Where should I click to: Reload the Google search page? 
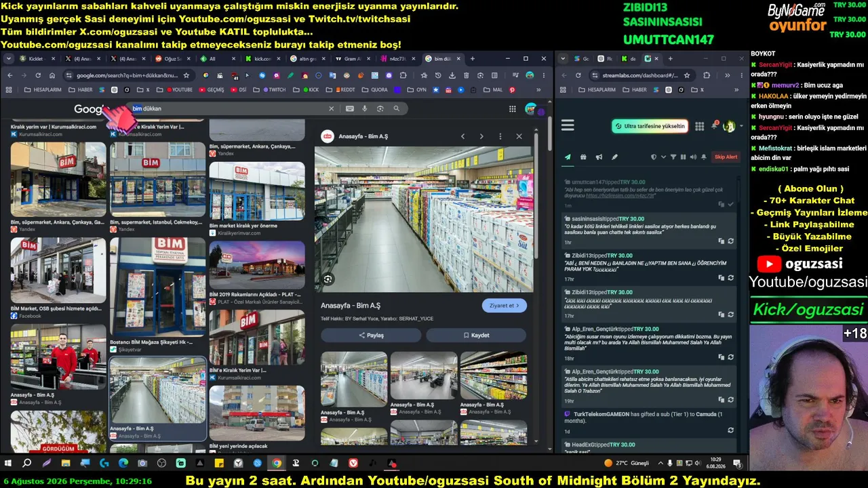click(38, 75)
